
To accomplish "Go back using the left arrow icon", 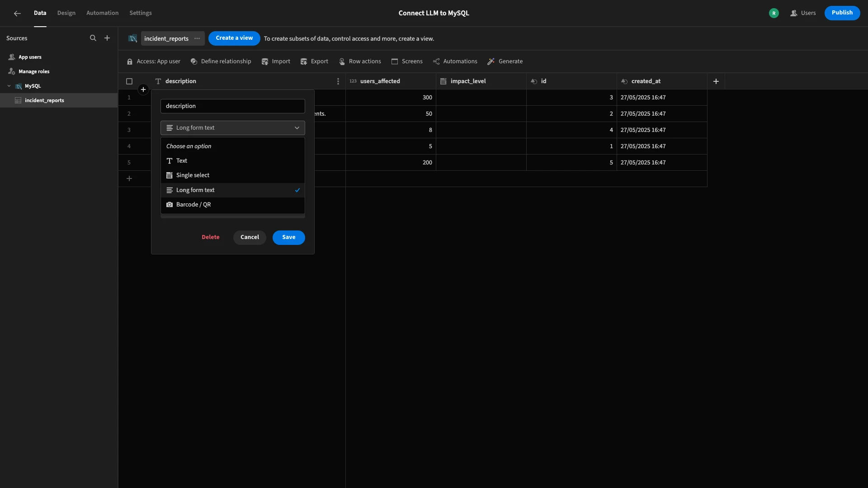I will pos(17,14).
